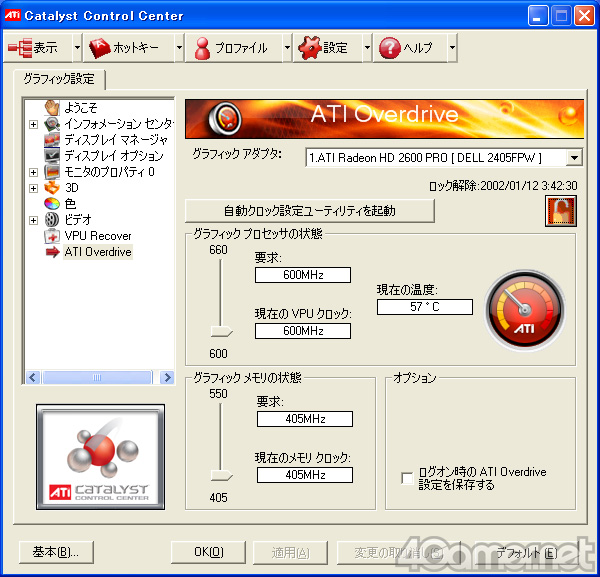Click the 現在のメモリ クロック field
Screen dimensions: 600x577
305,475
